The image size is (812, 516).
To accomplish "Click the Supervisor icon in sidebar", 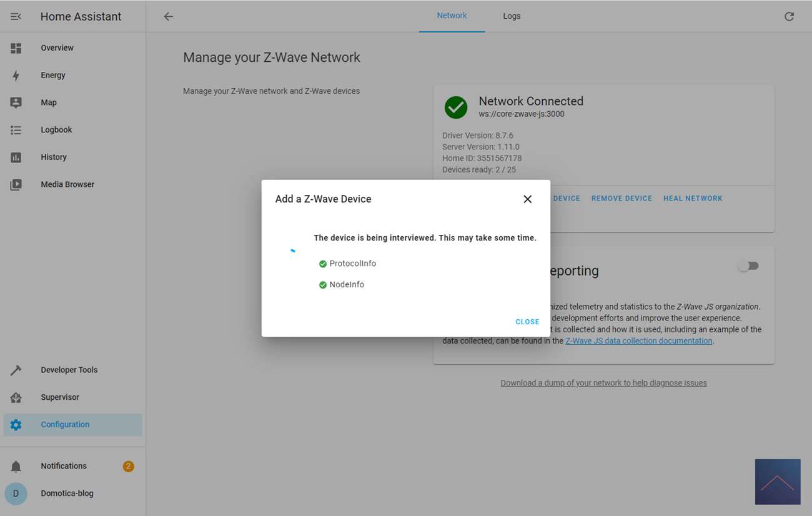I will [16, 397].
